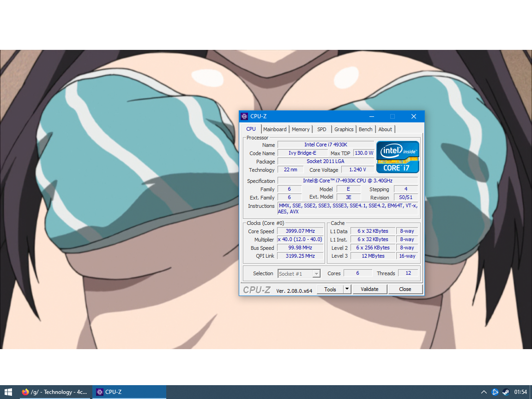This screenshot has width=532, height=399.
Task: Click the Level 2 value 6 x 256 KBytes
Action: tap(373, 248)
